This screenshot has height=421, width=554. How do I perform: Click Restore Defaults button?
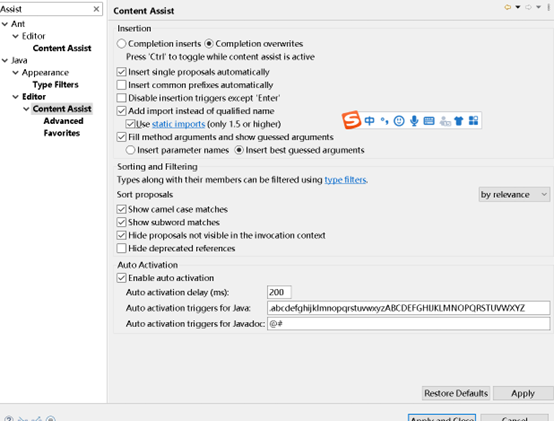(x=456, y=393)
